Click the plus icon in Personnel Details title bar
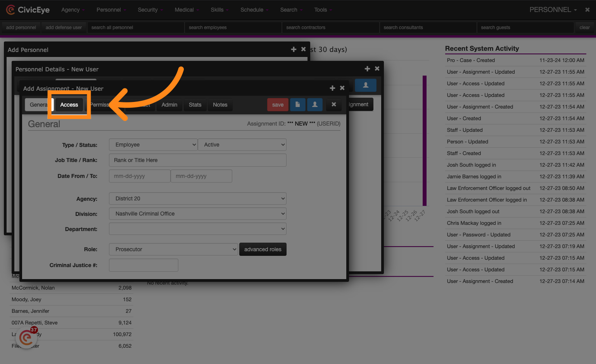 pos(367,69)
